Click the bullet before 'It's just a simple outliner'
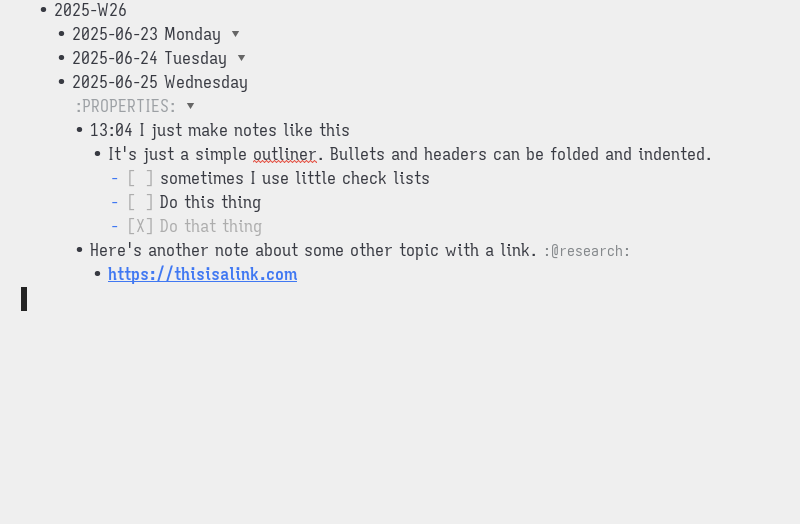This screenshot has width=800, height=524. coord(97,154)
